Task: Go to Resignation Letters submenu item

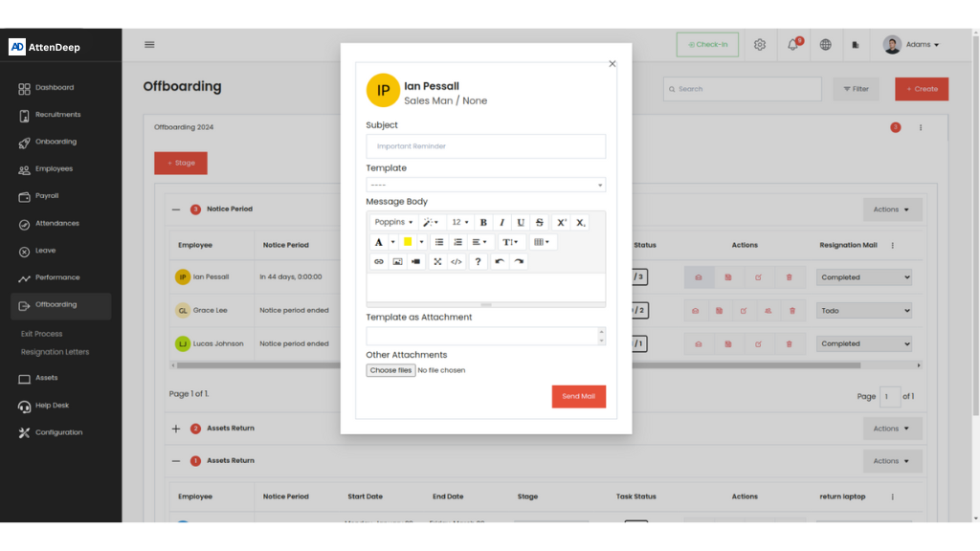Action: pos(55,352)
